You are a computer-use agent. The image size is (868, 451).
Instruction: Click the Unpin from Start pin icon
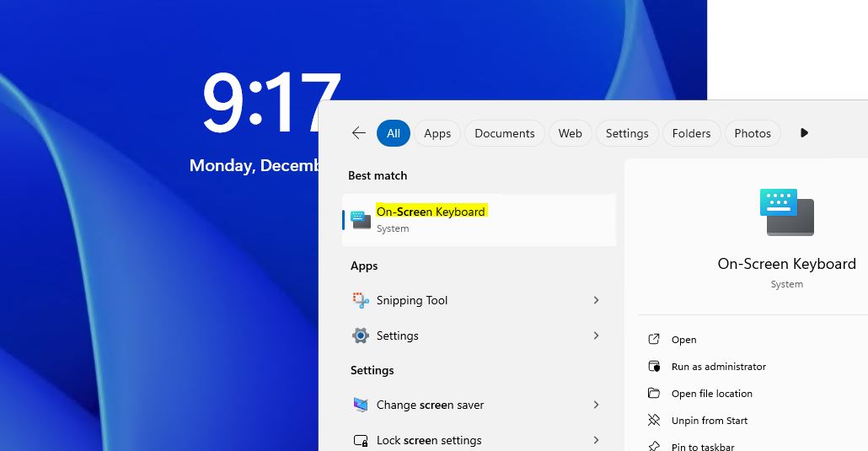point(654,420)
